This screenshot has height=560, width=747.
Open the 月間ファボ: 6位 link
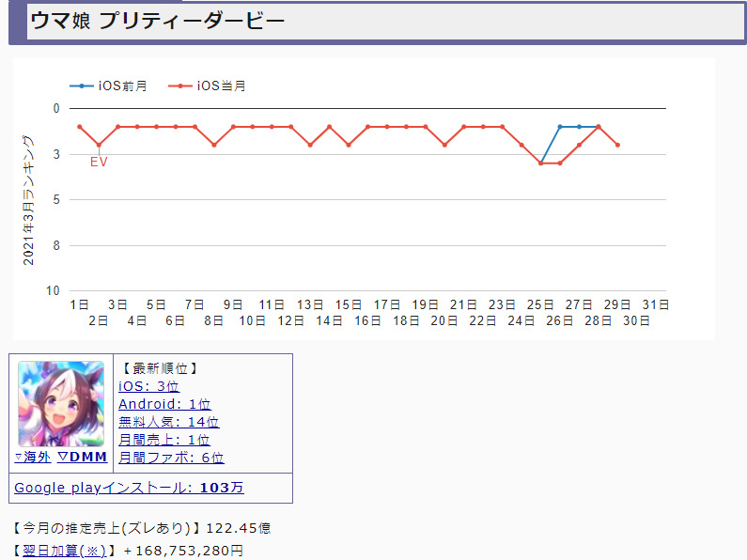tap(171, 458)
